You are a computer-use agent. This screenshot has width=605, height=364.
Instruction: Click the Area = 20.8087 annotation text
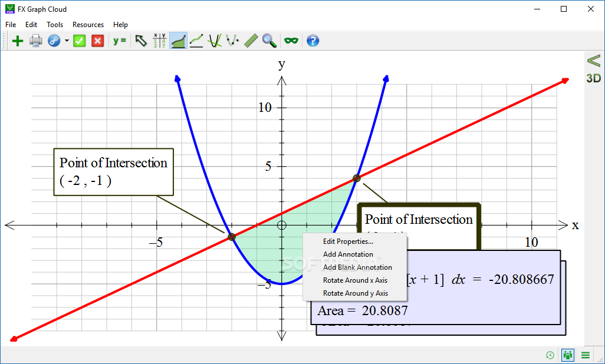click(362, 310)
